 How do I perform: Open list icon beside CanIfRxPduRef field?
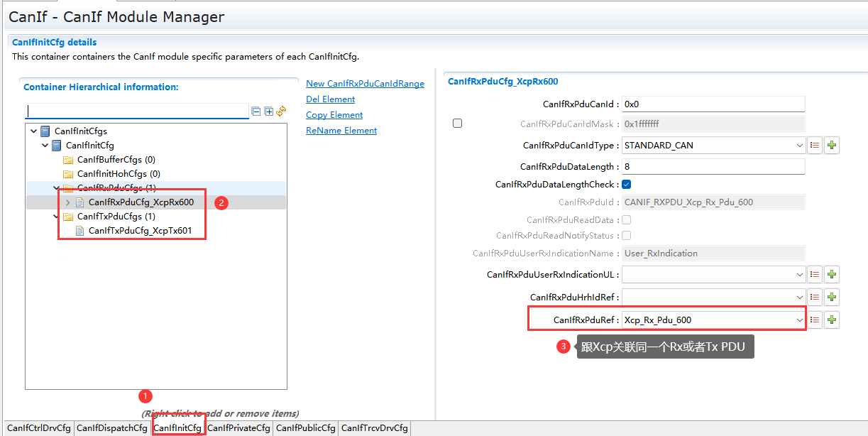(814, 320)
